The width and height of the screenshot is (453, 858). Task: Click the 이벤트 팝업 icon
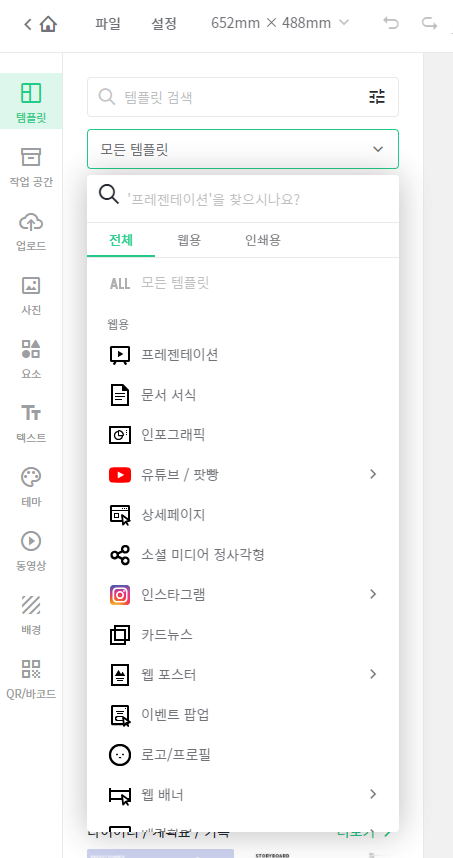point(120,715)
